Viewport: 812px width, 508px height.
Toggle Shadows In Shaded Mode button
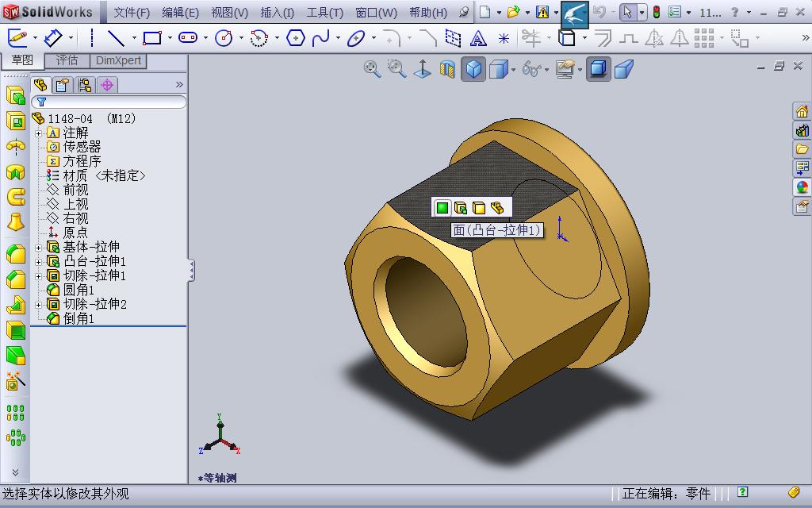click(x=598, y=69)
